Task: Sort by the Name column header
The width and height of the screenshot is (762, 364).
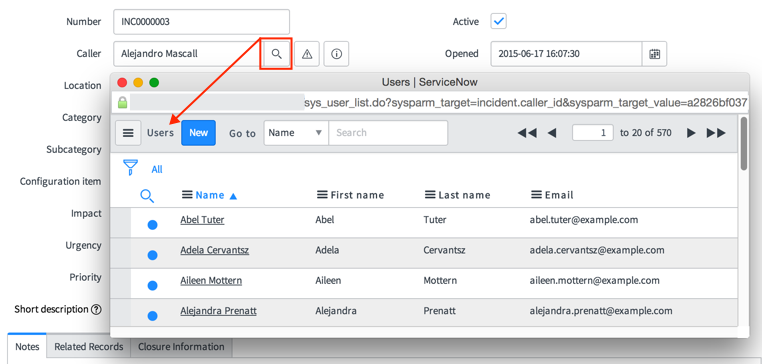Action: pyautogui.click(x=210, y=195)
